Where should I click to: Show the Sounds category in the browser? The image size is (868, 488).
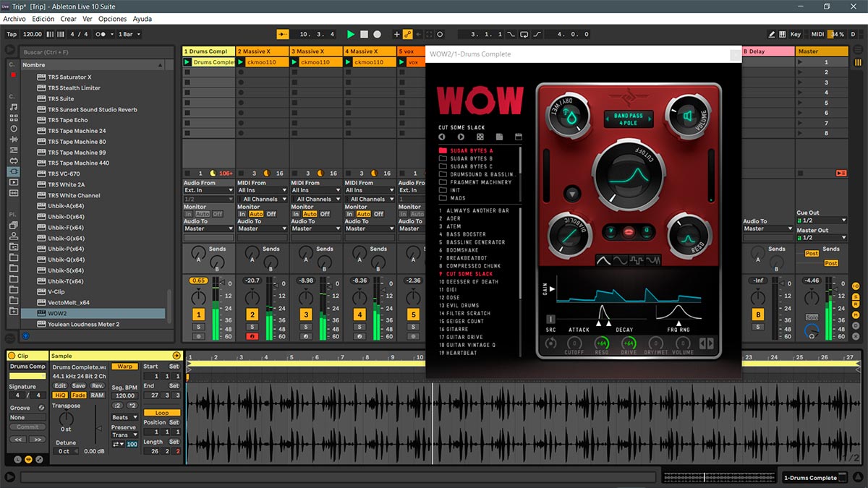click(14, 107)
